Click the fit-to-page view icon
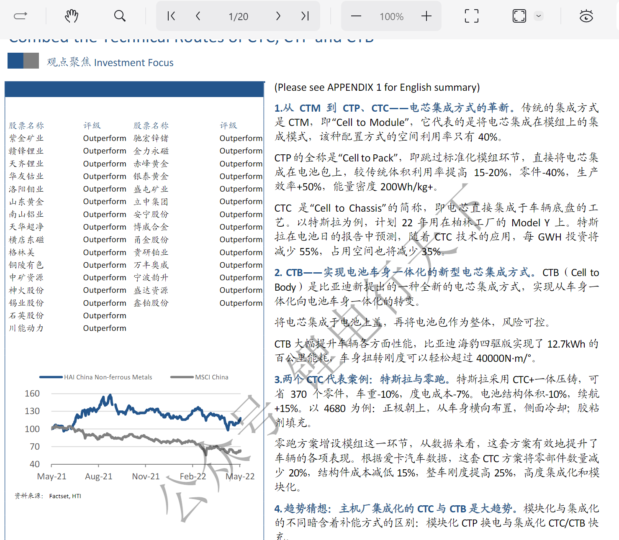Image resolution: width=619 pixels, height=540 pixels. [519, 16]
